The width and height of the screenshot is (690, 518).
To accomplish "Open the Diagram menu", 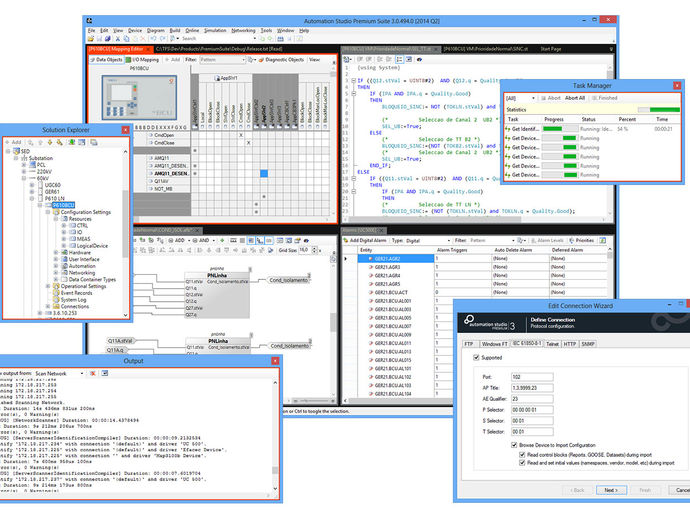I will pos(155,30).
